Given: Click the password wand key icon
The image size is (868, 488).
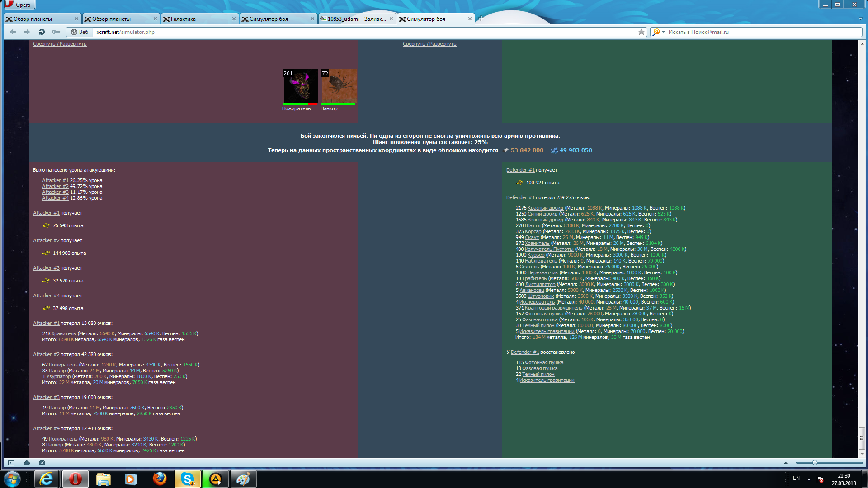Looking at the screenshot, I should click(56, 32).
